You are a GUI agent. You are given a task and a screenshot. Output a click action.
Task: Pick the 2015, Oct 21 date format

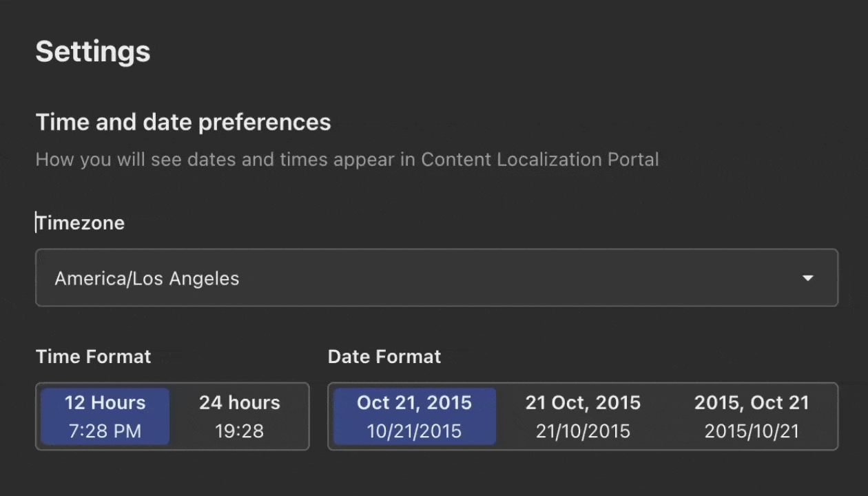coord(752,416)
